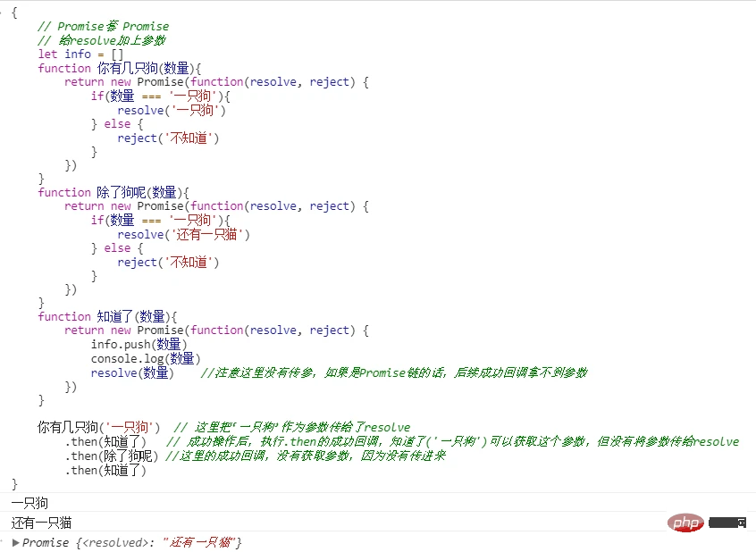
Task: Click the "resolve('还有一只猫')" statement
Action: [184, 235]
